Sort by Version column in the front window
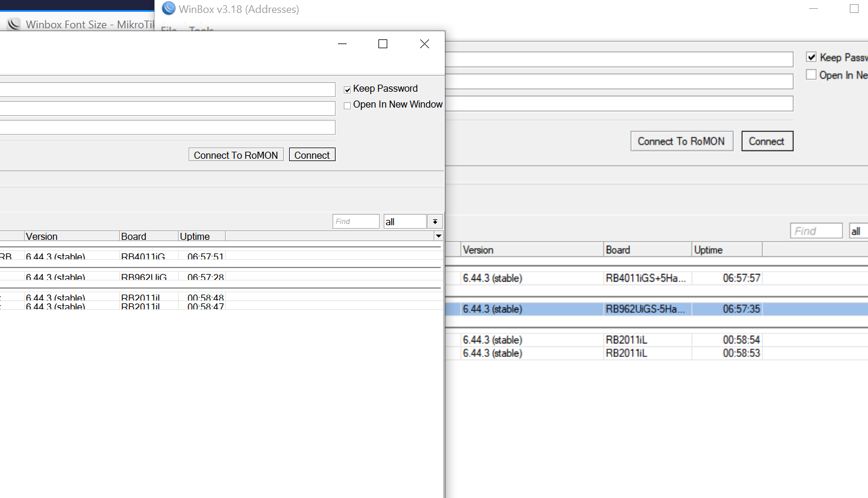The image size is (868, 498). tap(72, 236)
